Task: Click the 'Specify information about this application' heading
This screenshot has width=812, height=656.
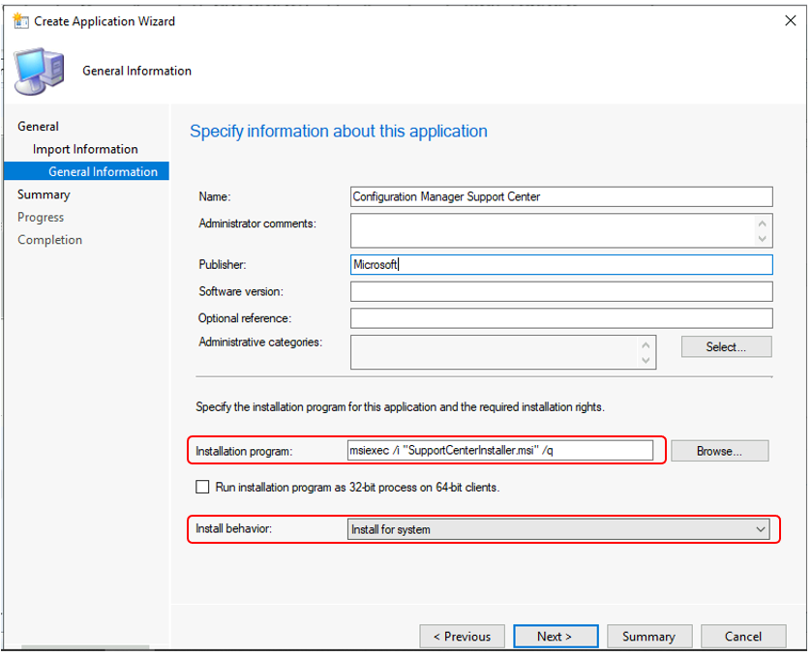Action: point(339,132)
